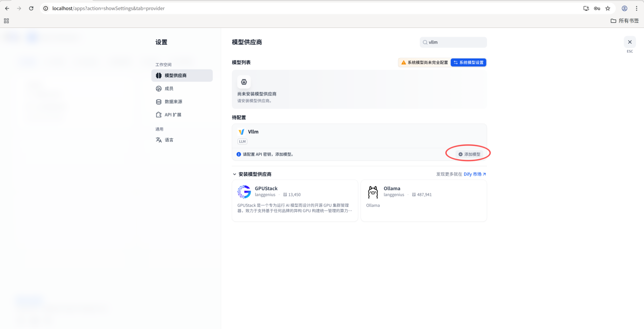Click the Ollama llama logo icon
This screenshot has width=644, height=329.
coord(373,192)
